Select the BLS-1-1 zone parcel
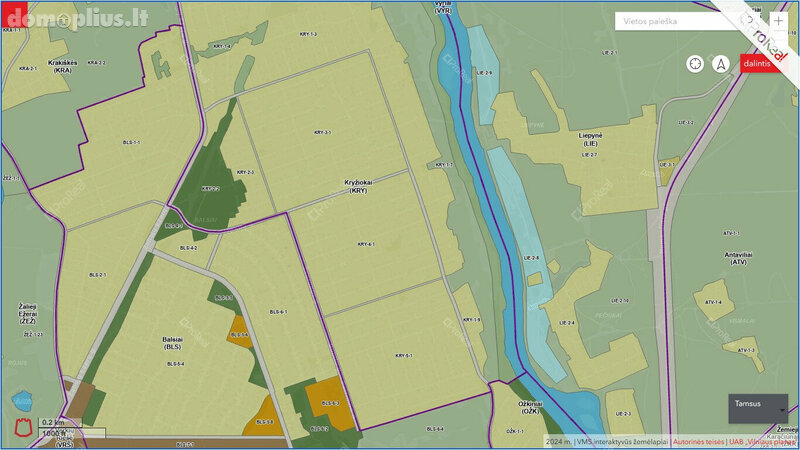Viewport: 800px width, 450px height. 131,142
